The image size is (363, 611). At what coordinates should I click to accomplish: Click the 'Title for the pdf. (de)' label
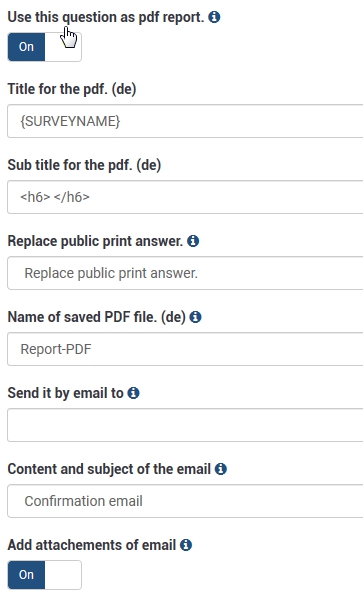[72, 89]
